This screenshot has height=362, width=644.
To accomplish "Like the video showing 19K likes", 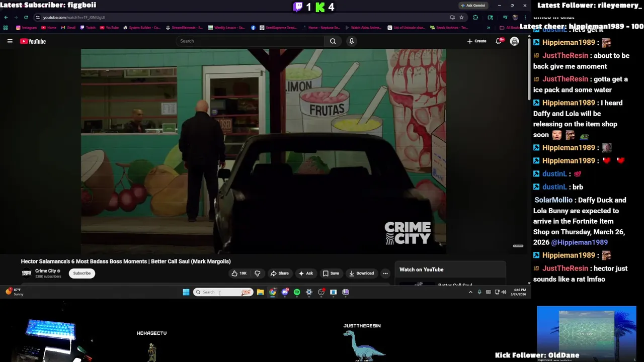I will [238, 273].
